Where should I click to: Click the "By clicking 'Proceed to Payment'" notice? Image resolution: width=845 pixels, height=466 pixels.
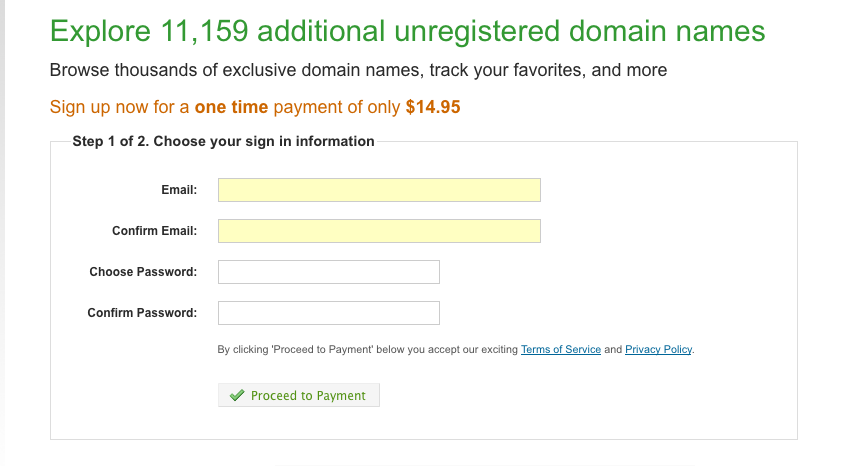tap(367, 350)
